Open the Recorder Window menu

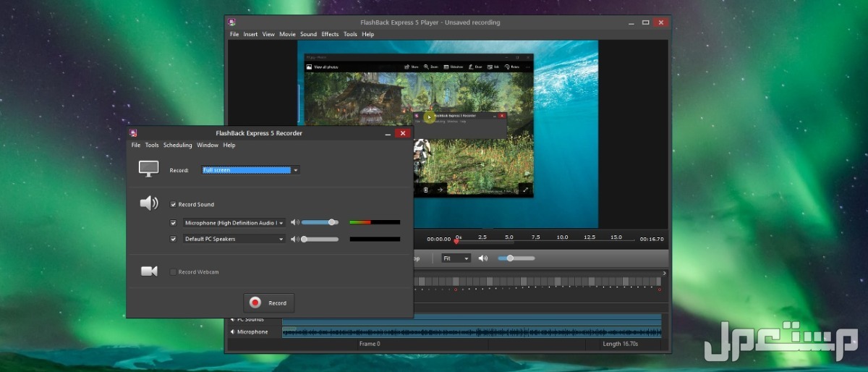tap(208, 145)
